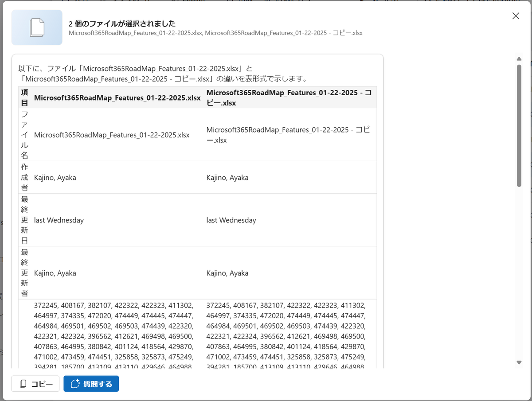Click the vertical scrollbar thumb

[x=519, y=126]
